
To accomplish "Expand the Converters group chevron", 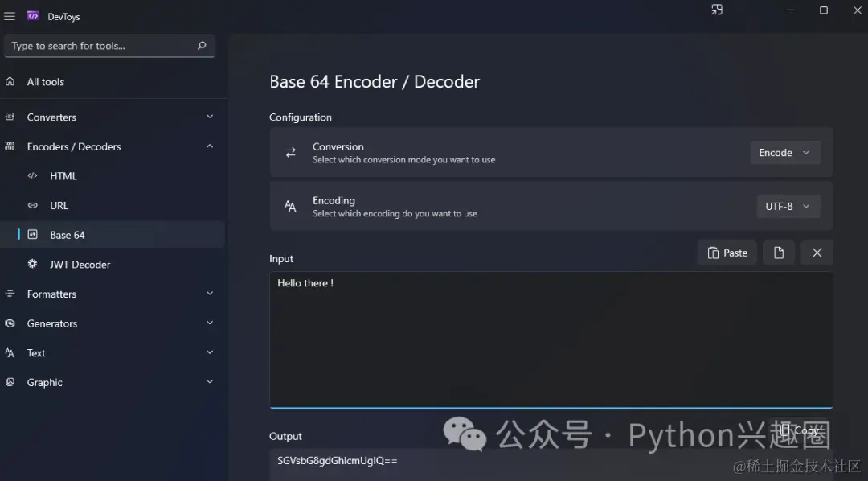I will click(x=210, y=117).
